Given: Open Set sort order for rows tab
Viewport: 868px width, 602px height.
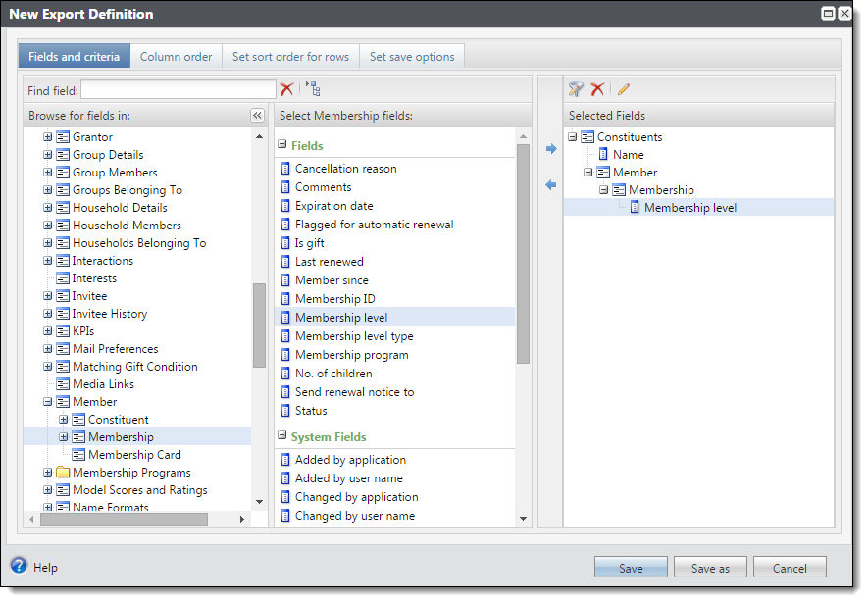Looking at the screenshot, I should pos(290,57).
